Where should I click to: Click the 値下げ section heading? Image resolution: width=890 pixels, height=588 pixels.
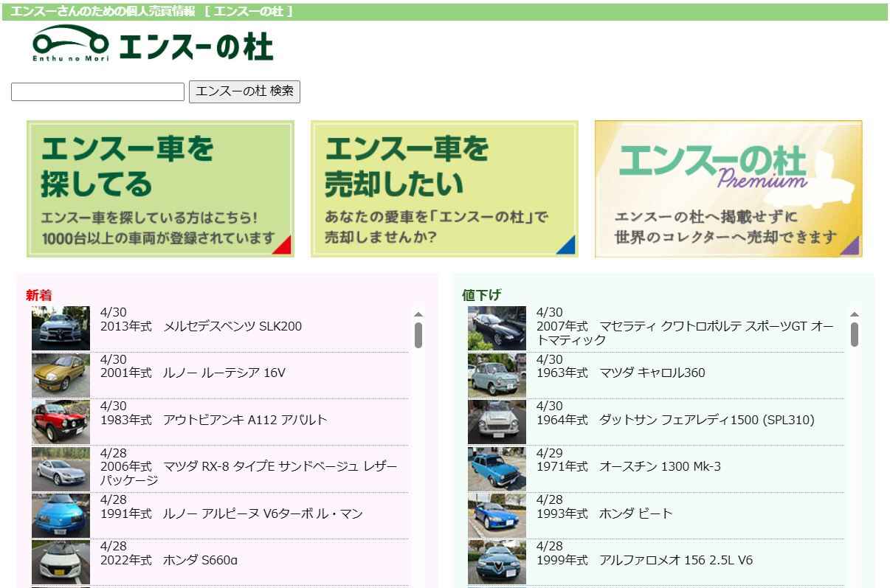[x=482, y=295]
